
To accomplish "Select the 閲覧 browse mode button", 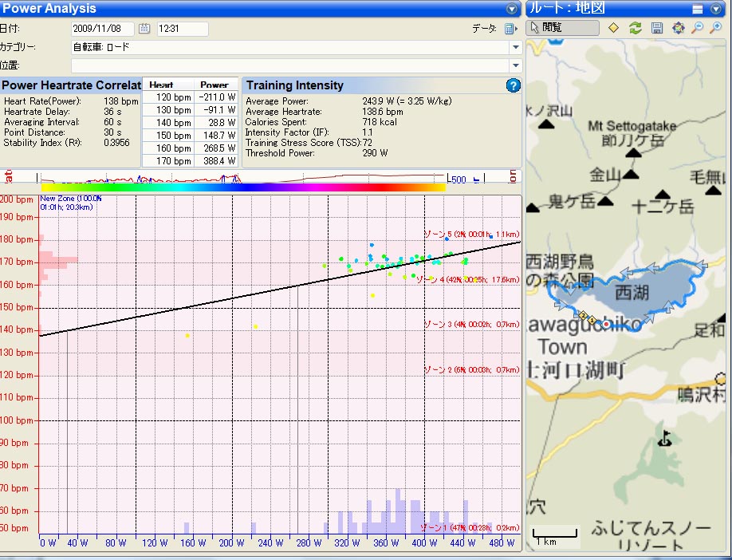I will [563, 28].
